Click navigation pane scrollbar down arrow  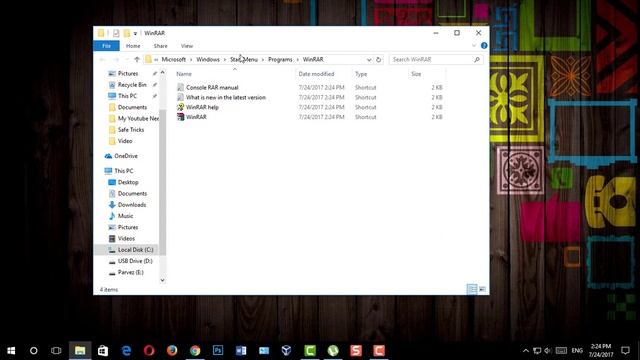[162, 280]
